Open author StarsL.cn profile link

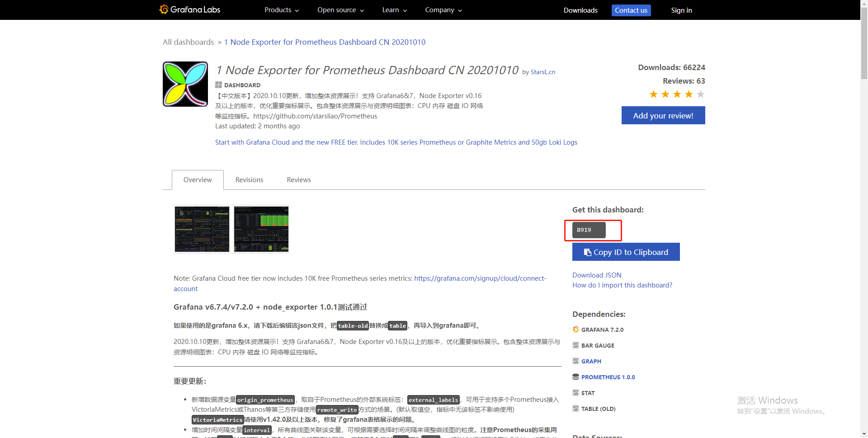543,72
